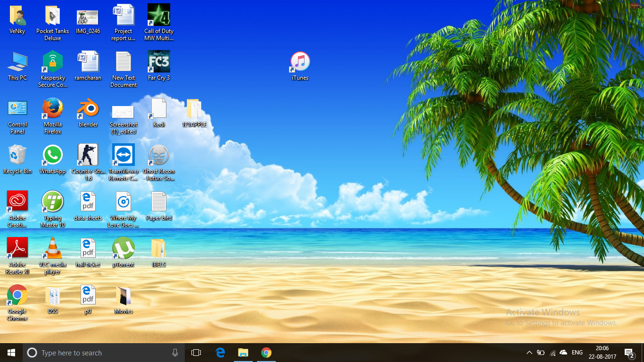The image size is (644, 362).
Task: Select the data sheets PDF file
Action: 88,206
